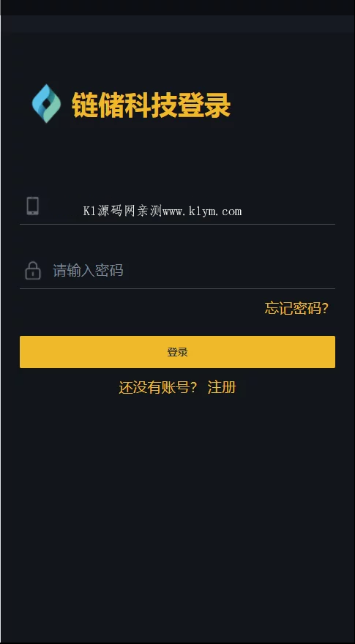Click the divider line under the phone field

click(177, 224)
